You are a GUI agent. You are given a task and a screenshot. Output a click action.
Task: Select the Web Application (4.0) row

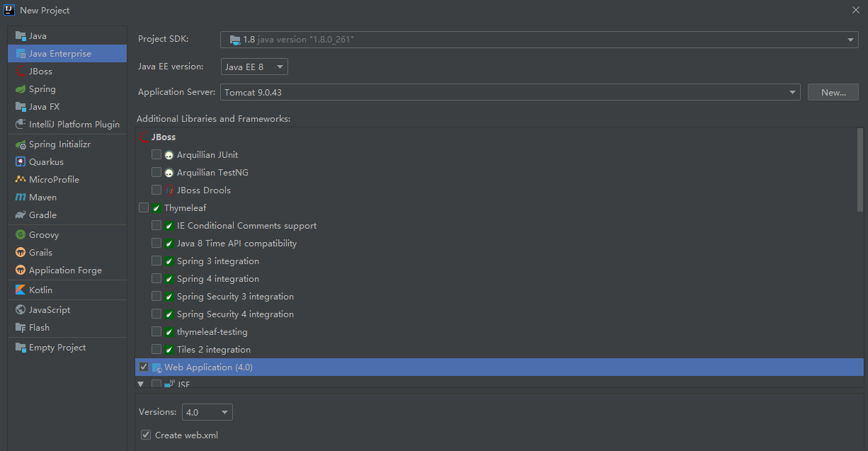pos(499,367)
